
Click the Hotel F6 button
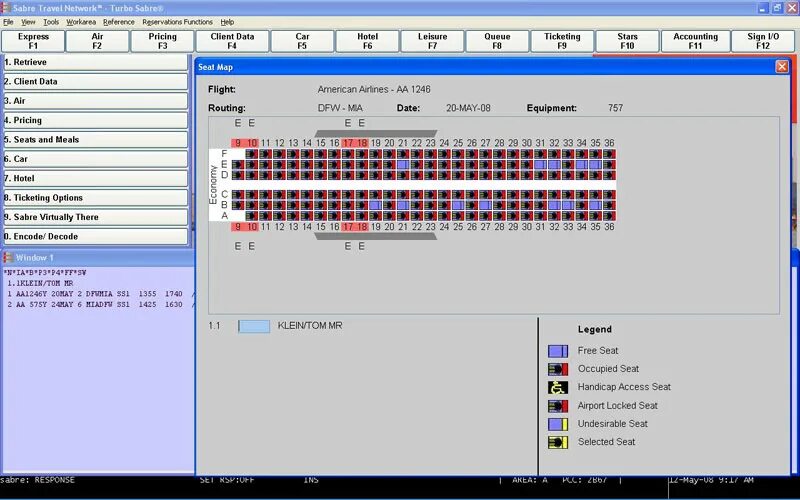[367, 41]
